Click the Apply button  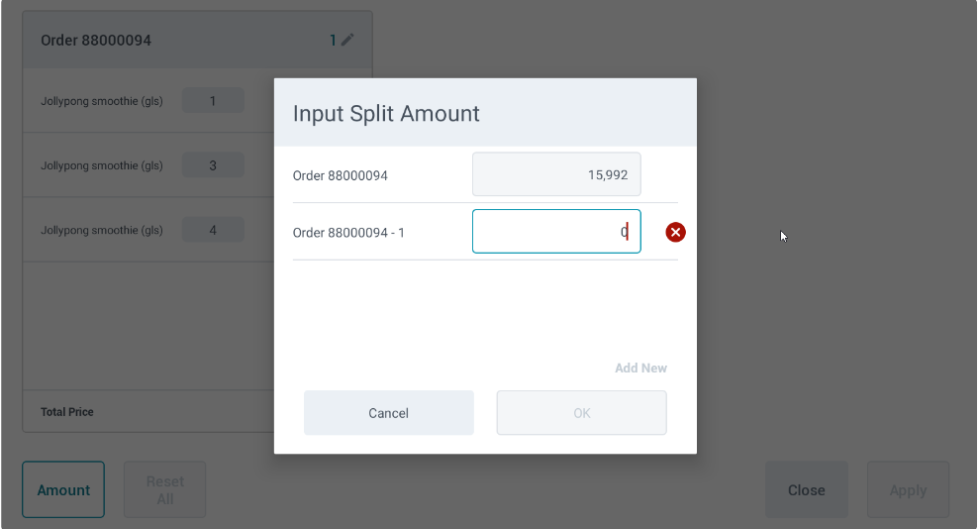[x=908, y=489]
